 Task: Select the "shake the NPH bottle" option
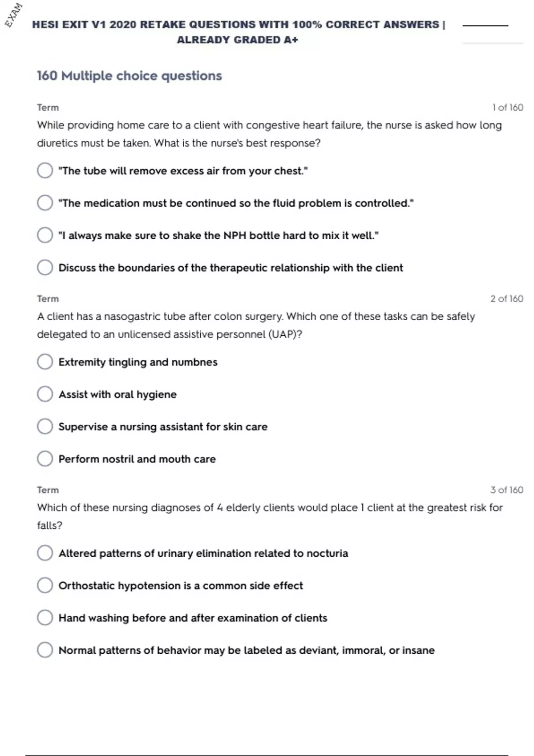click(x=45, y=235)
